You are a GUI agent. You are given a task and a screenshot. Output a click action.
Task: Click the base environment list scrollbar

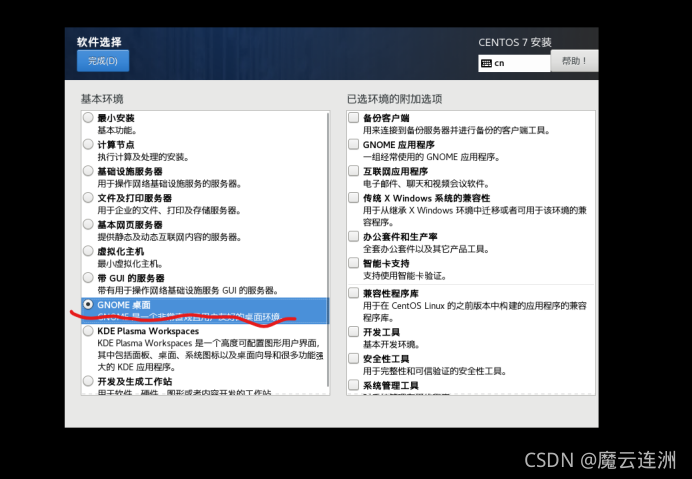pos(328,249)
